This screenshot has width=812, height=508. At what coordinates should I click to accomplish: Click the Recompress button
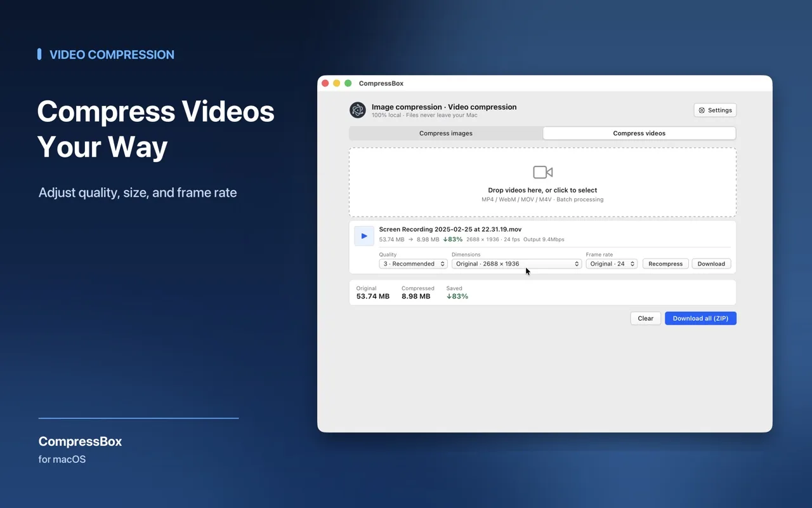click(x=665, y=264)
